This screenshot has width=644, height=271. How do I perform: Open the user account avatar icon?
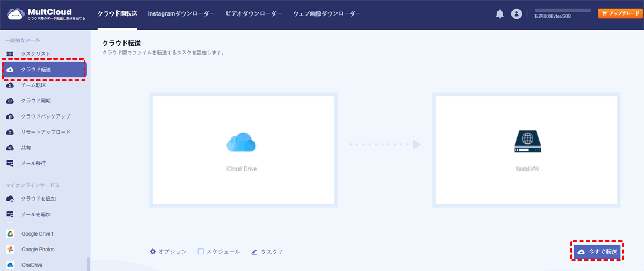coord(516,14)
